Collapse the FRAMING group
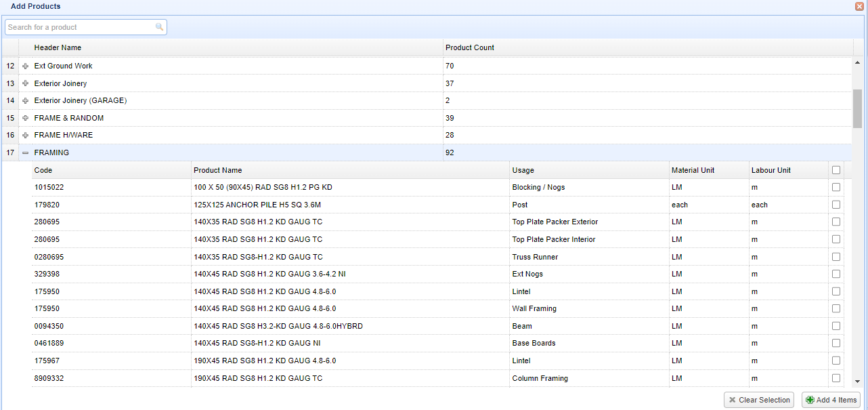Screen dimensions: 868x410 click(x=26, y=153)
